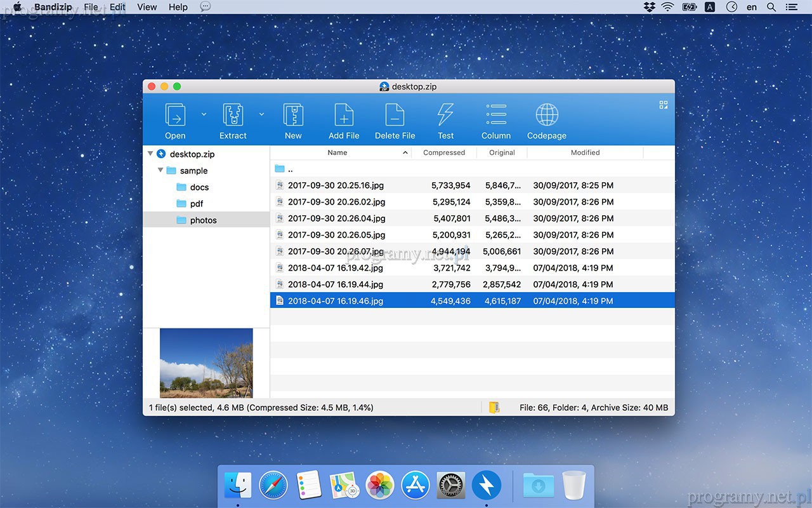This screenshot has width=812, height=508.
Task: Open the Column settings icon
Action: point(496,116)
